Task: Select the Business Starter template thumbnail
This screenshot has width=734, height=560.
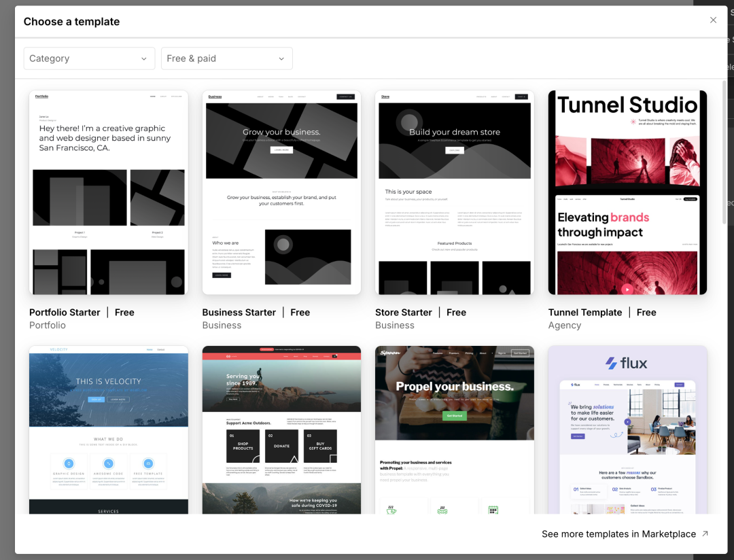Action: tap(281, 192)
